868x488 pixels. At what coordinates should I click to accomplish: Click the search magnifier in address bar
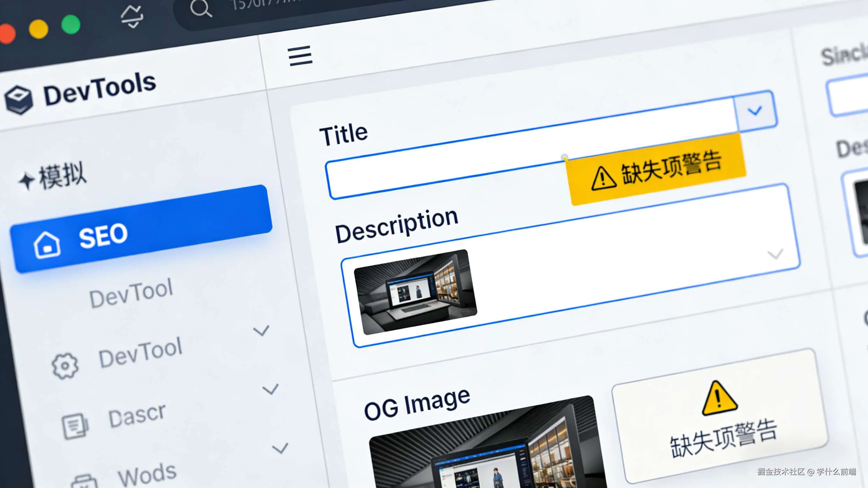pyautogui.click(x=201, y=9)
